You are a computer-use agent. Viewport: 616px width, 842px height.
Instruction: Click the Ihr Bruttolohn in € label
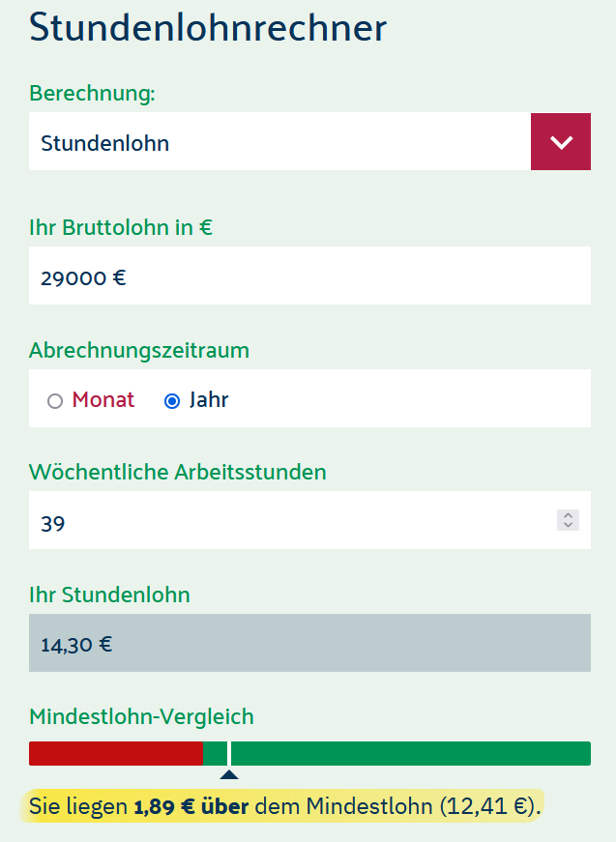[121, 227]
